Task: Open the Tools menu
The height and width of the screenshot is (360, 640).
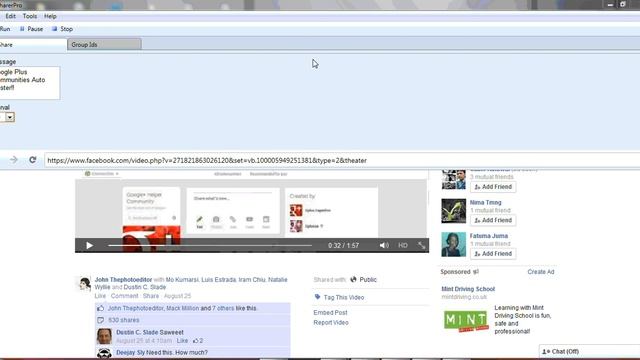Action: (x=30, y=16)
